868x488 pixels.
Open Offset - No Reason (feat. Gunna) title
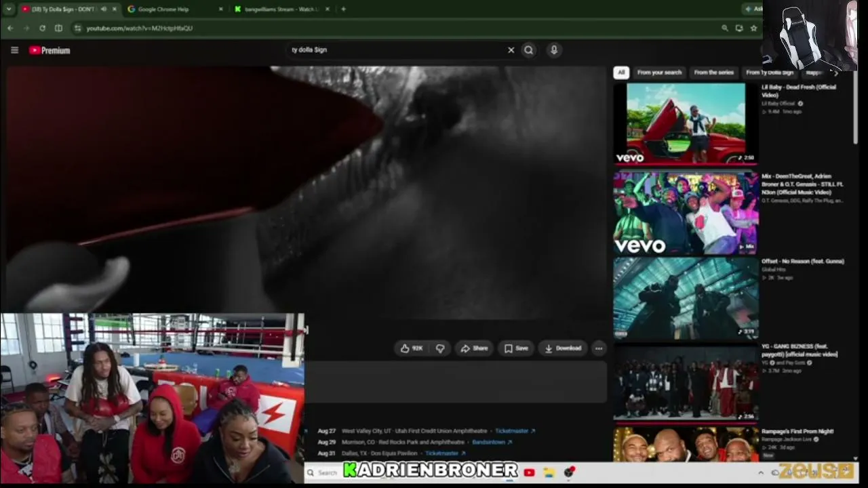[x=803, y=261]
